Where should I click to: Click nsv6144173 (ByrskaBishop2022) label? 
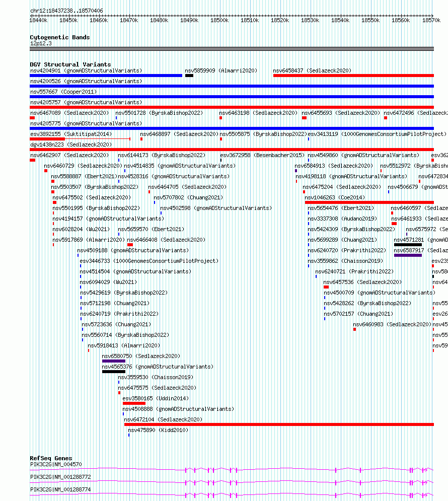tap(162, 155)
